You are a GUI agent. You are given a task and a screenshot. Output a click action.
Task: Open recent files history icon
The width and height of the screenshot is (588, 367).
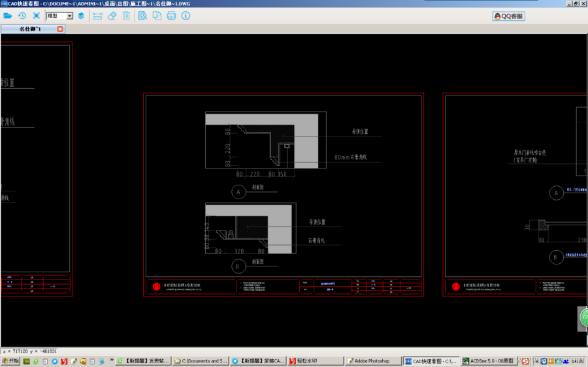pos(22,16)
